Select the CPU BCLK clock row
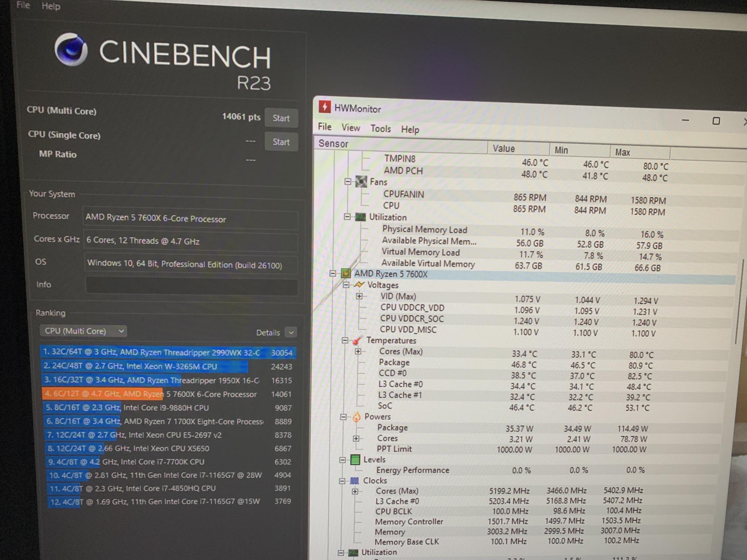 click(x=509, y=511)
